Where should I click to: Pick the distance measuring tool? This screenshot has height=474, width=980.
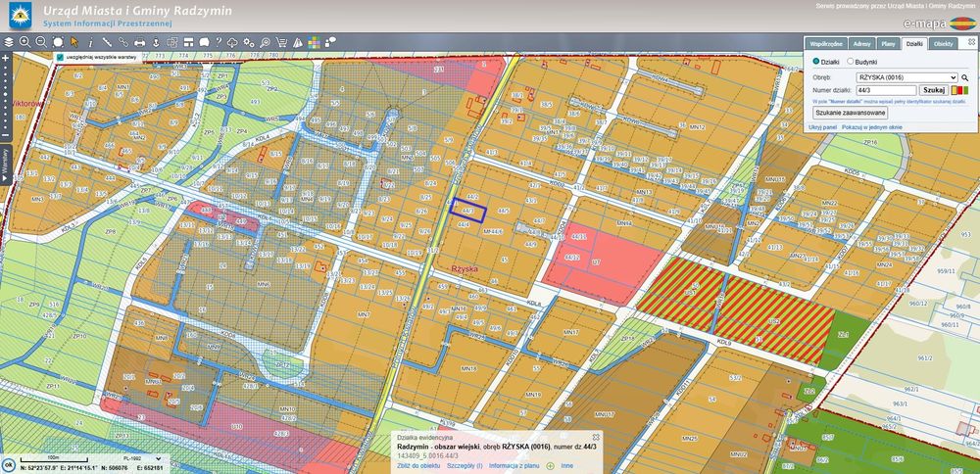107,42
